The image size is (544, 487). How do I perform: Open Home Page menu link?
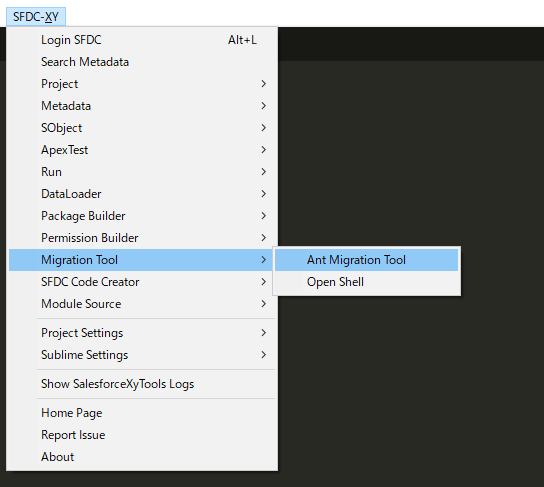(x=142, y=413)
